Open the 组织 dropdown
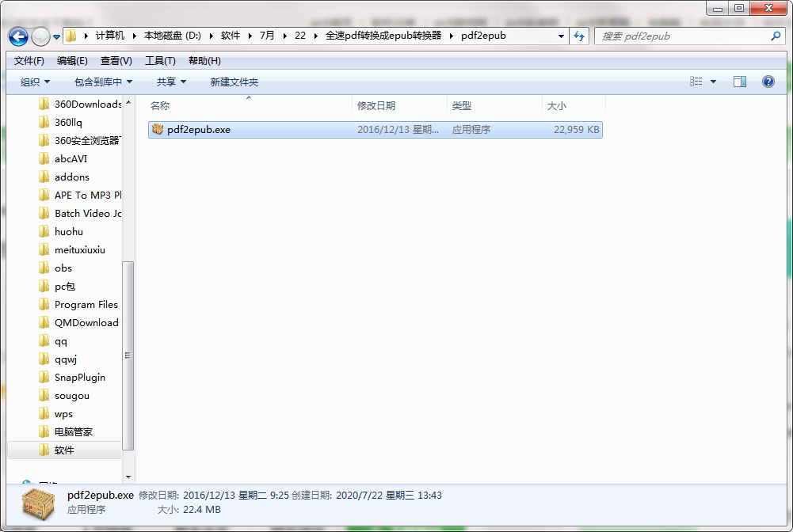The height and width of the screenshot is (532, 793). (35, 82)
